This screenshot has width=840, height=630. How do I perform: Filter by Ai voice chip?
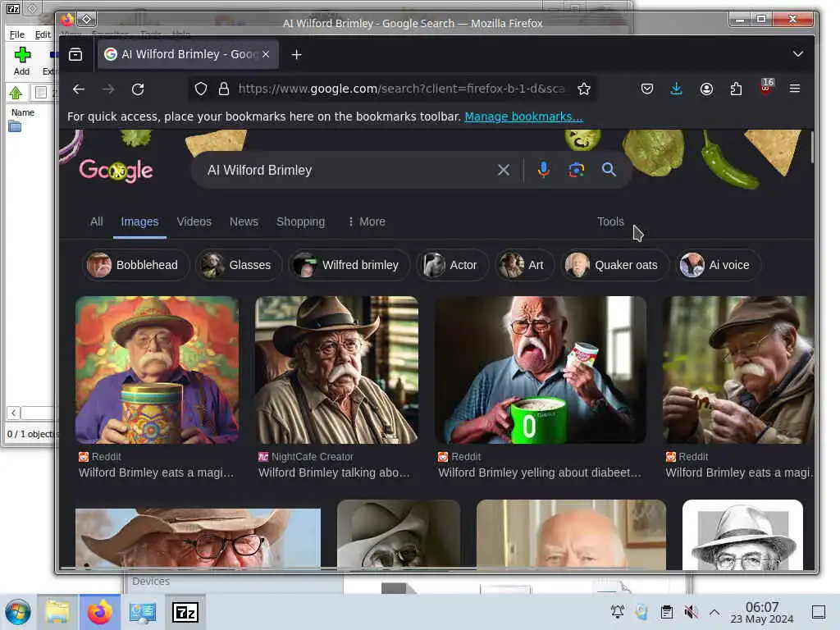coord(717,265)
